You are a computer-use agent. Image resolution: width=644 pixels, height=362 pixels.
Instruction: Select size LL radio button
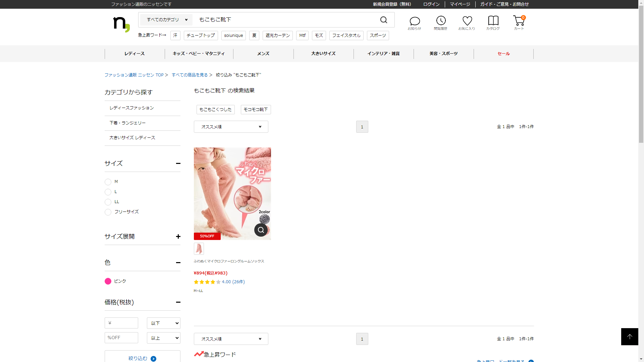(x=108, y=202)
